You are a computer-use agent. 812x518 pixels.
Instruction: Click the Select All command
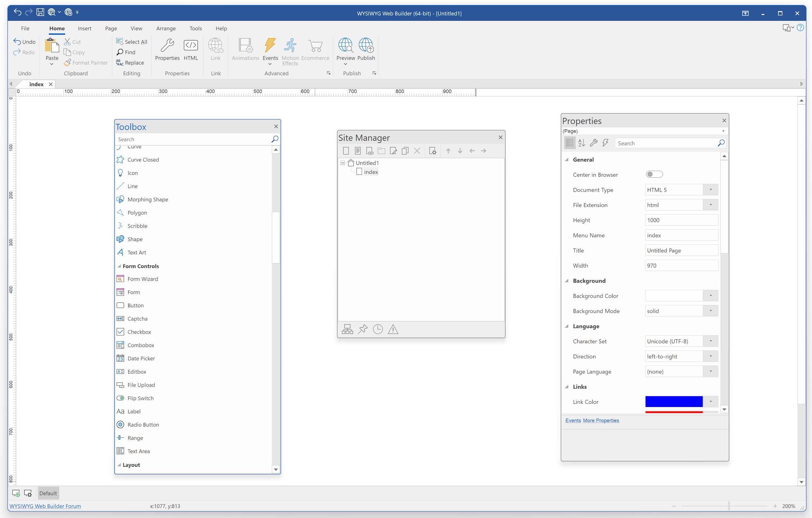pyautogui.click(x=132, y=42)
